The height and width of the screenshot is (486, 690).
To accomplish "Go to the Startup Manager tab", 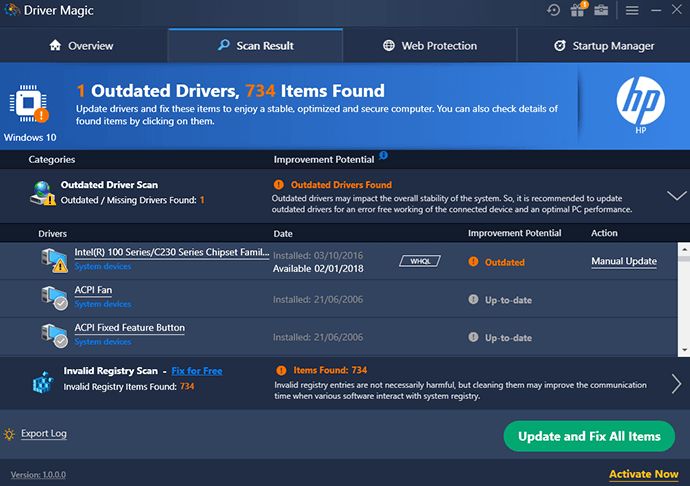I will pyautogui.click(x=604, y=45).
